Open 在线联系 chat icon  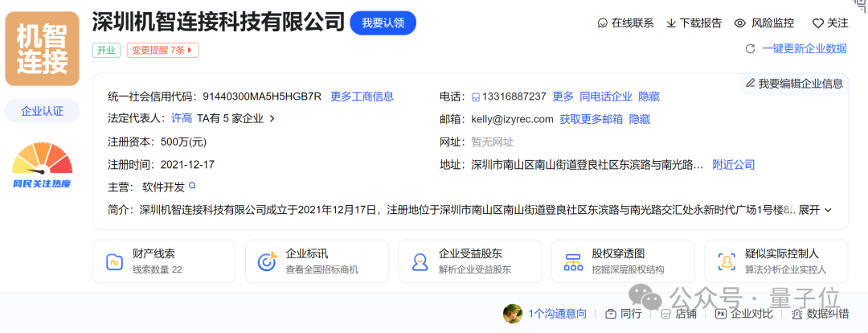(603, 23)
